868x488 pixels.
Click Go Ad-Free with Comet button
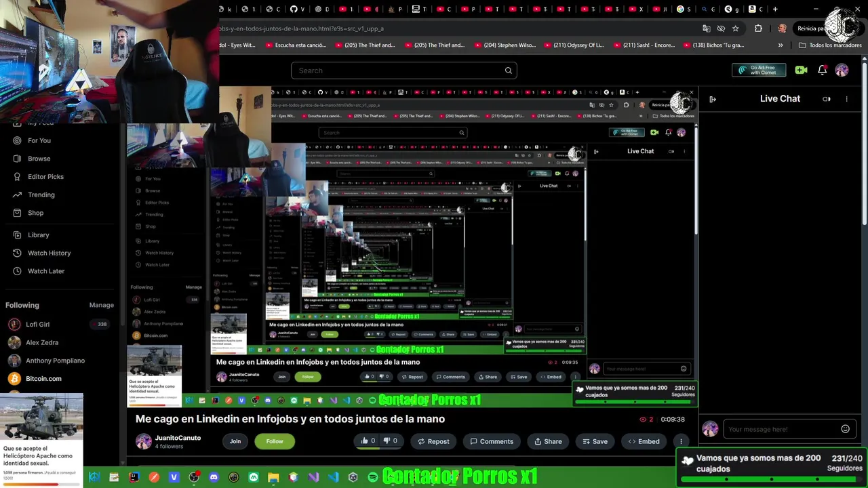(759, 70)
